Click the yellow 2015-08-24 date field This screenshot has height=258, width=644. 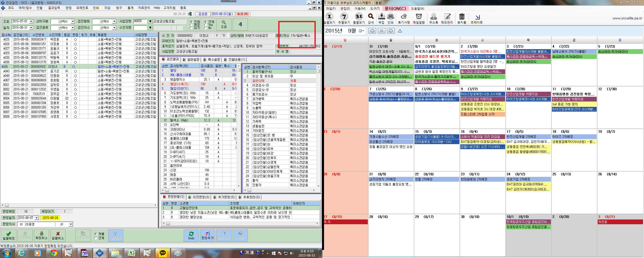(50, 218)
